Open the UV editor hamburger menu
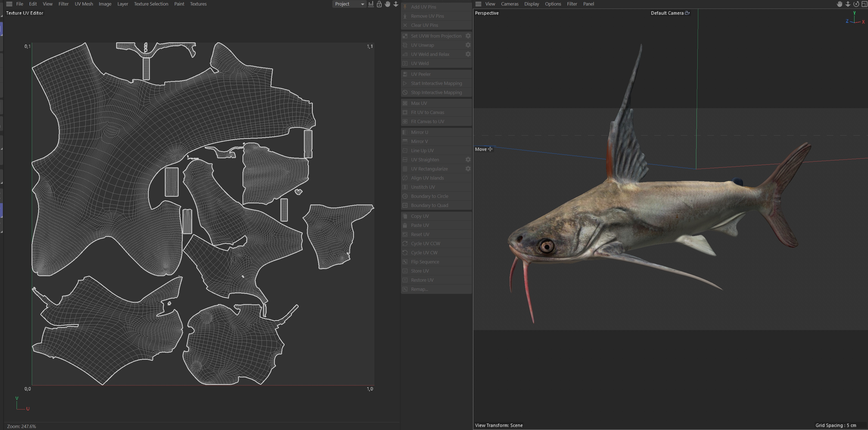The image size is (868, 430). coord(9,4)
